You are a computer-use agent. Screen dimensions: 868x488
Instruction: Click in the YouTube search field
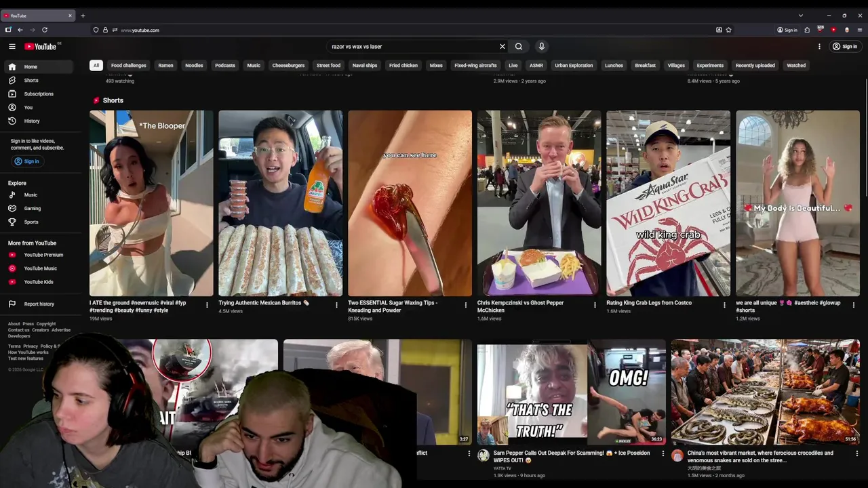coord(412,47)
